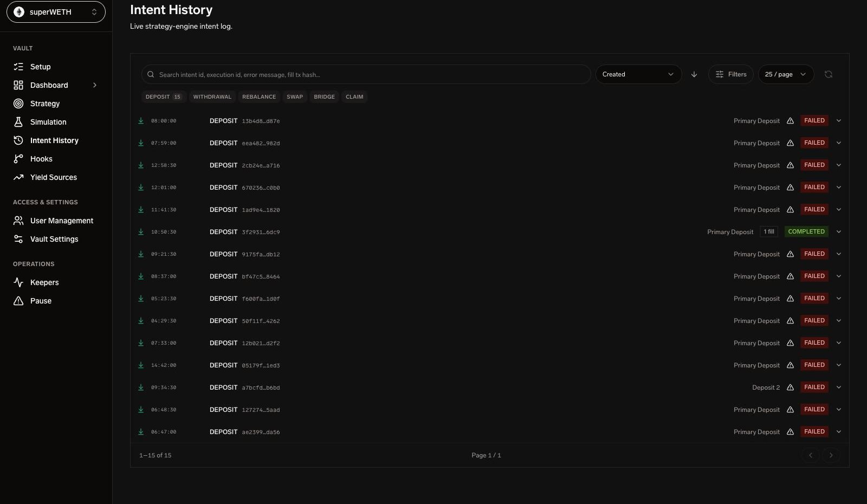Viewport: 867px width, 504px height.
Task: Select the DEPOSIT 15 filter chip
Action: coord(164,97)
